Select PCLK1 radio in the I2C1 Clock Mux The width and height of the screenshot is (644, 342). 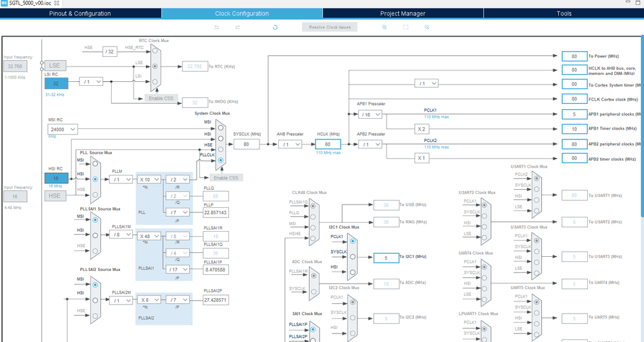[352, 241]
